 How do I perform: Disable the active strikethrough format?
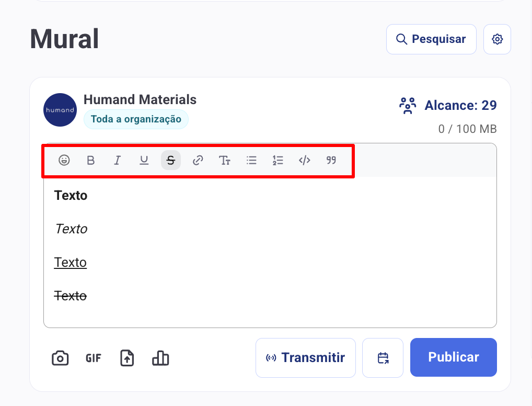(171, 160)
